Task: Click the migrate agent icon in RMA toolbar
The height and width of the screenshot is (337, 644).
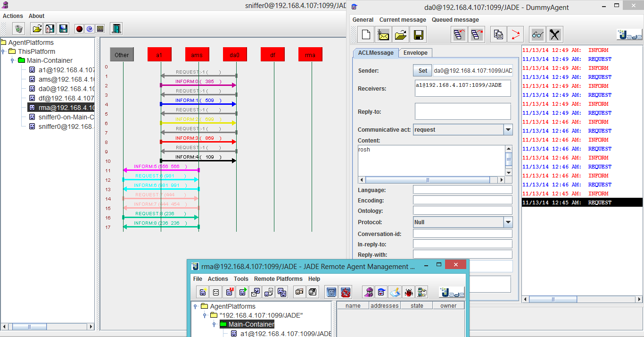Action: [269, 292]
